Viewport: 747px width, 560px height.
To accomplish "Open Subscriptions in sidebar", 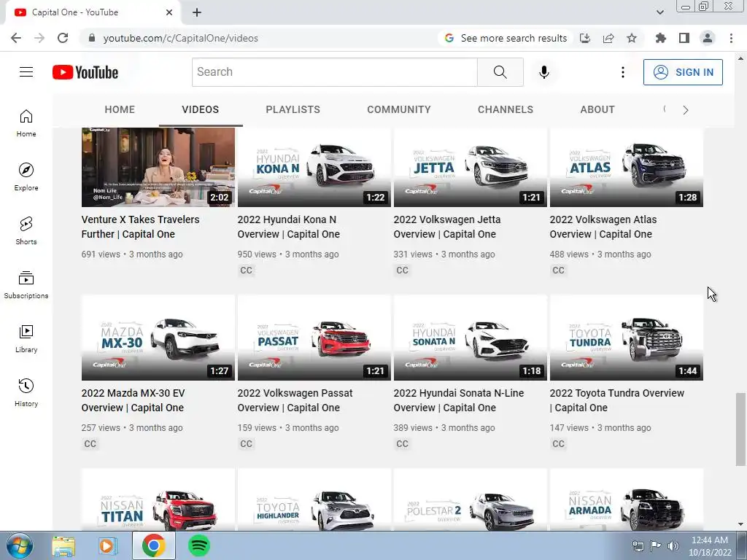I will pyautogui.click(x=26, y=285).
